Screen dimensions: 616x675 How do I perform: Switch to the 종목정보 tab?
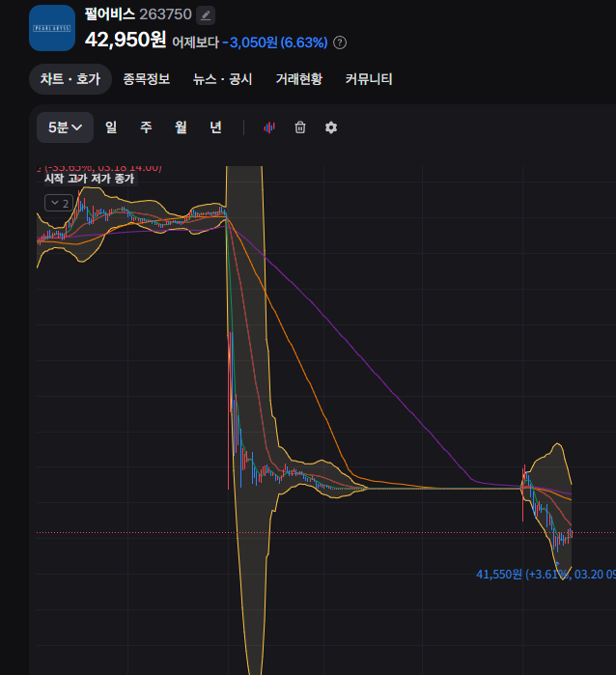point(147,79)
